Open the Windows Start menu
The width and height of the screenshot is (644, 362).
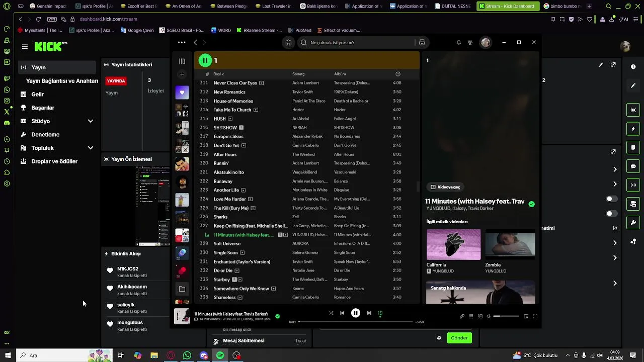tap(7, 355)
